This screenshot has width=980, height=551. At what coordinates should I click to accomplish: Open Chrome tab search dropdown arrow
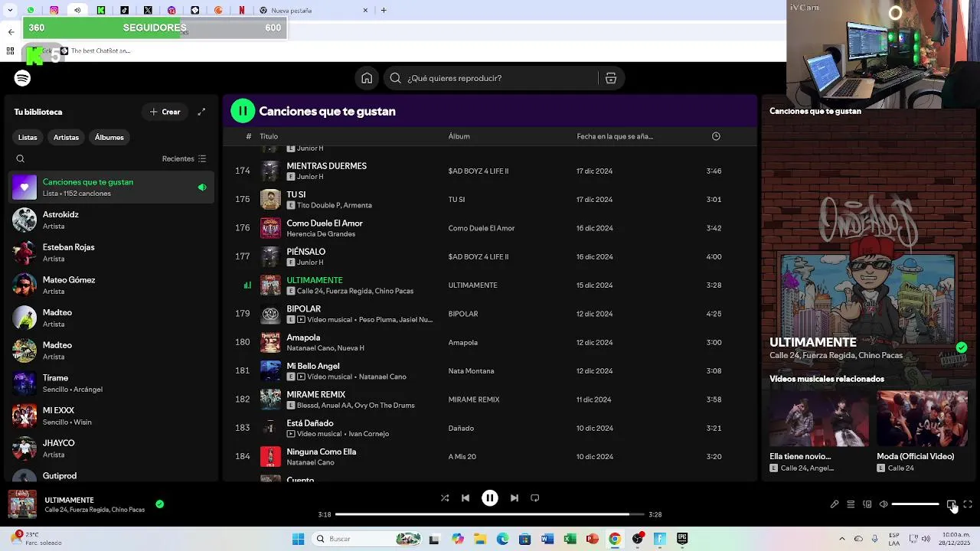click(10, 11)
